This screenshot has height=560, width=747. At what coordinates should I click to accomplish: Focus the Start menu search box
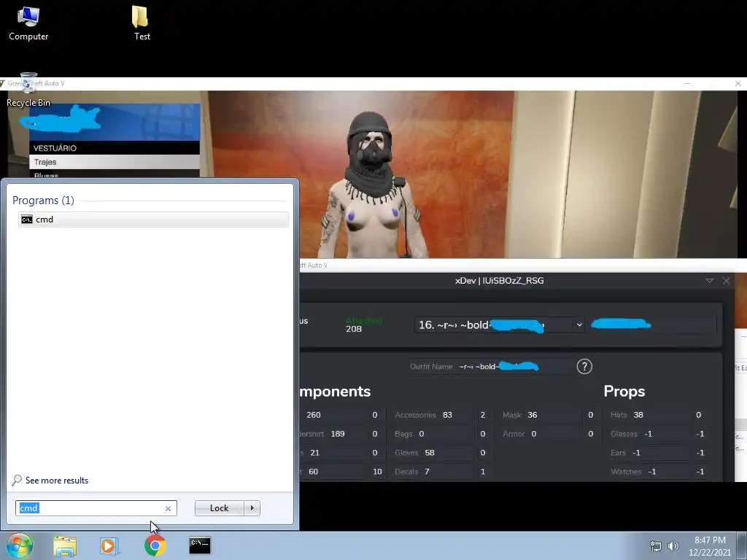(x=90, y=508)
